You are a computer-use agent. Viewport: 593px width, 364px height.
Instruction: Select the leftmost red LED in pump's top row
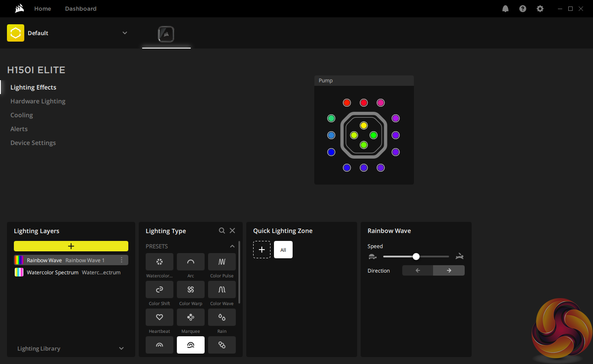tap(347, 103)
